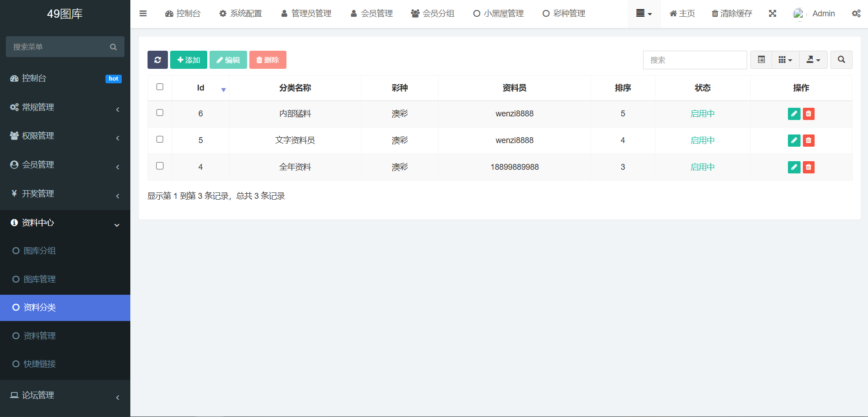This screenshot has height=417, width=868.
Task: Open settings gears icon at top right
Action: point(856,14)
